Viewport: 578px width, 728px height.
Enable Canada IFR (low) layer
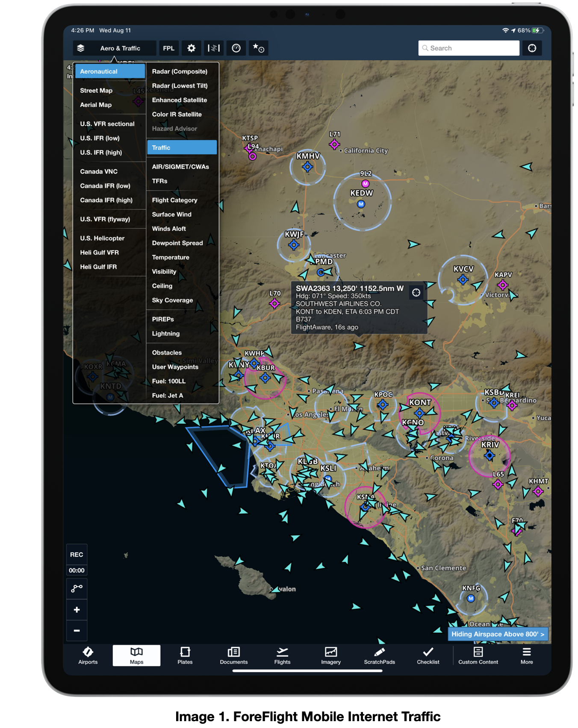pyautogui.click(x=105, y=186)
